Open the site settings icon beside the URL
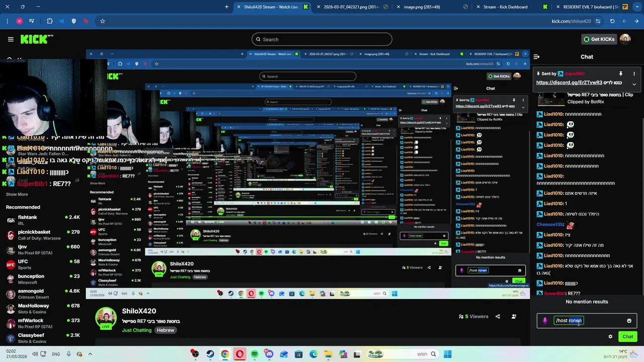 [598, 21]
